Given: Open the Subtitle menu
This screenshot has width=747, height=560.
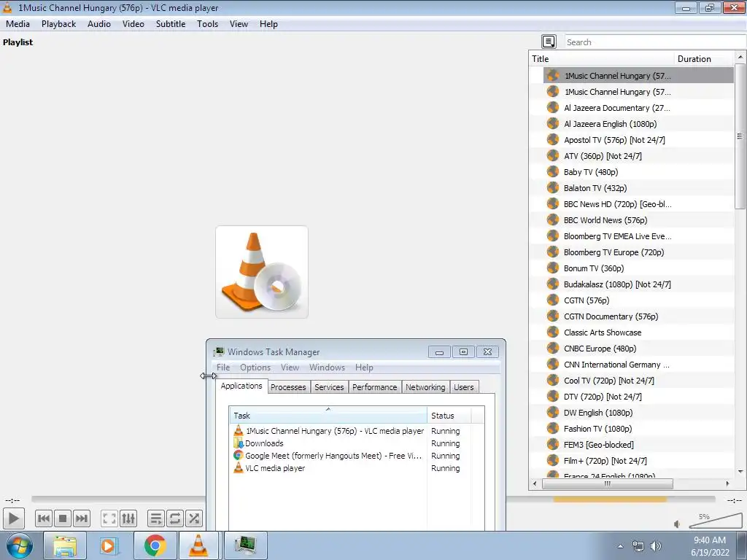Looking at the screenshot, I should pyautogui.click(x=171, y=24).
